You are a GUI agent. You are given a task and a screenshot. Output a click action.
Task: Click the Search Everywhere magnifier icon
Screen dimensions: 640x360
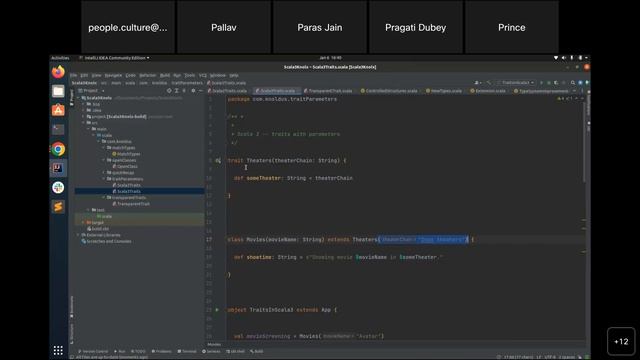573,82
